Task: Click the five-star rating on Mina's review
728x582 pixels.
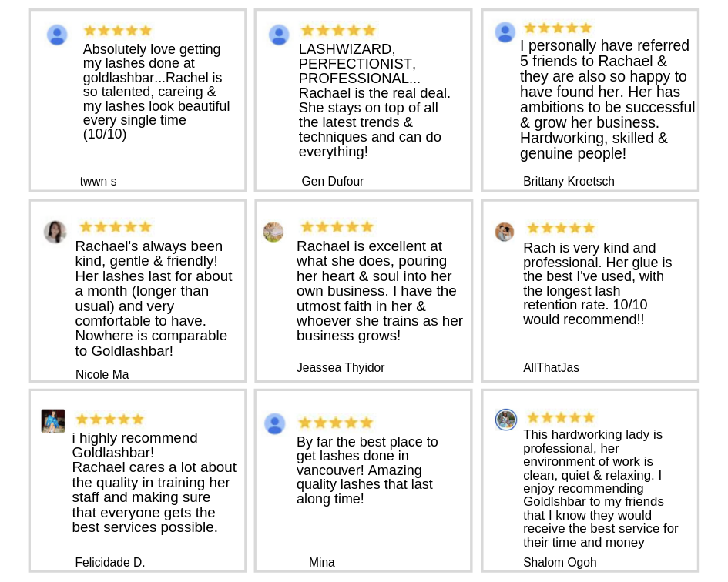Action: (x=335, y=423)
